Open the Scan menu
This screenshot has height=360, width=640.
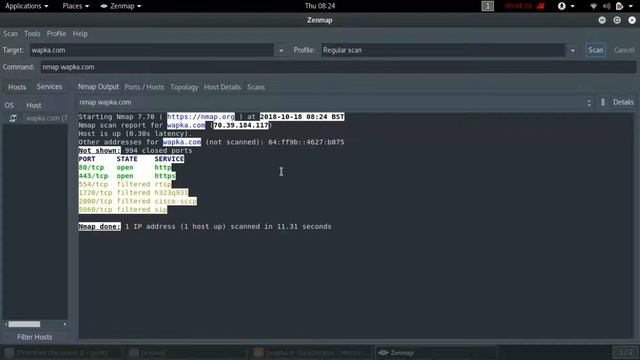(x=10, y=34)
